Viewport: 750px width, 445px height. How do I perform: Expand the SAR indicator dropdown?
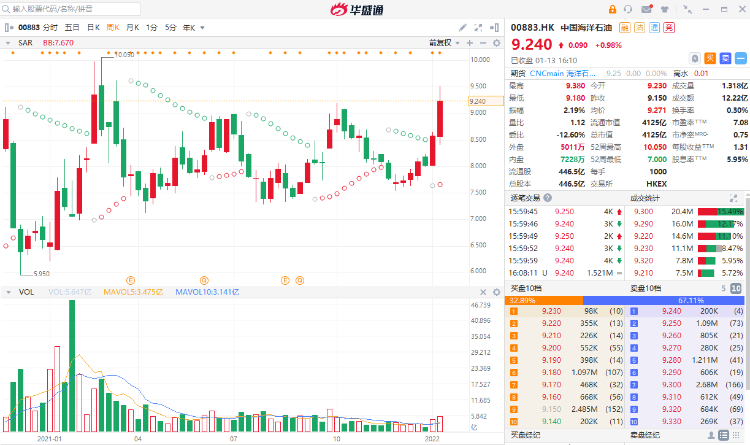[x=8, y=43]
